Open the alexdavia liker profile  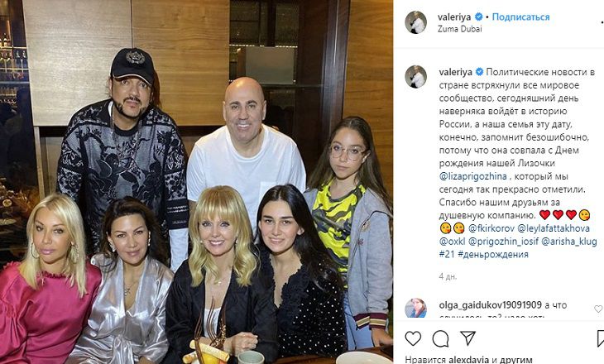[469, 359]
